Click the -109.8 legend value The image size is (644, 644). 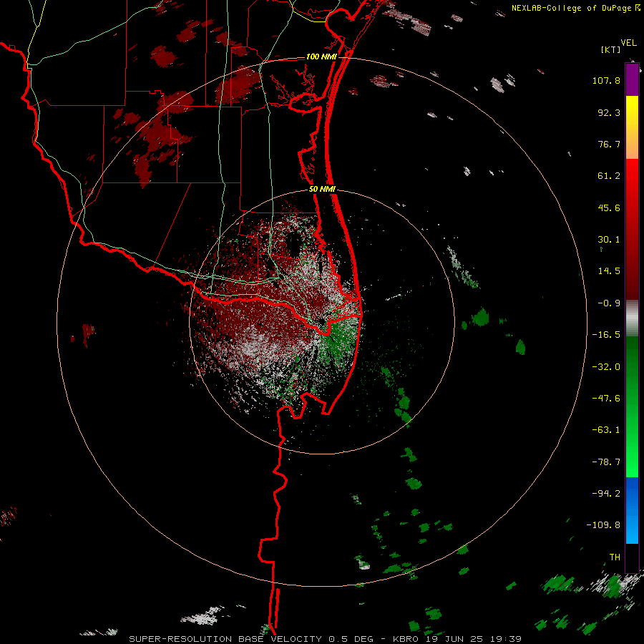coord(603,525)
